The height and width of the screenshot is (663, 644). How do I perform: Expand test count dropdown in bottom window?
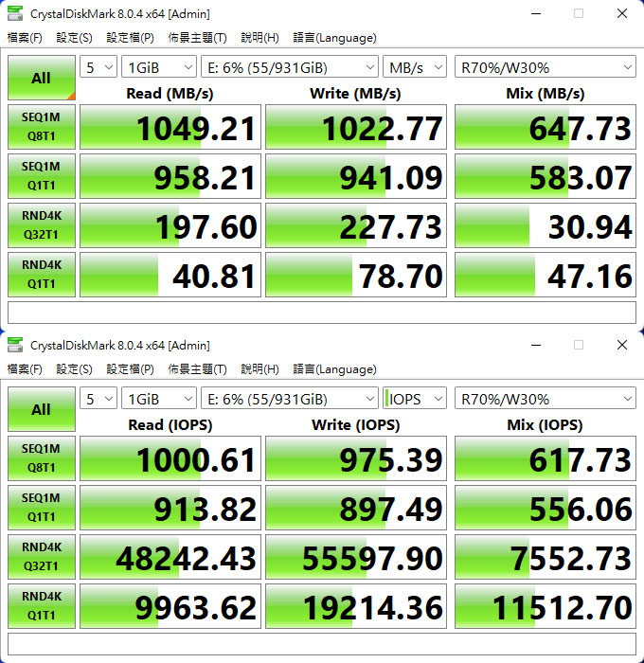pos(98,399)
